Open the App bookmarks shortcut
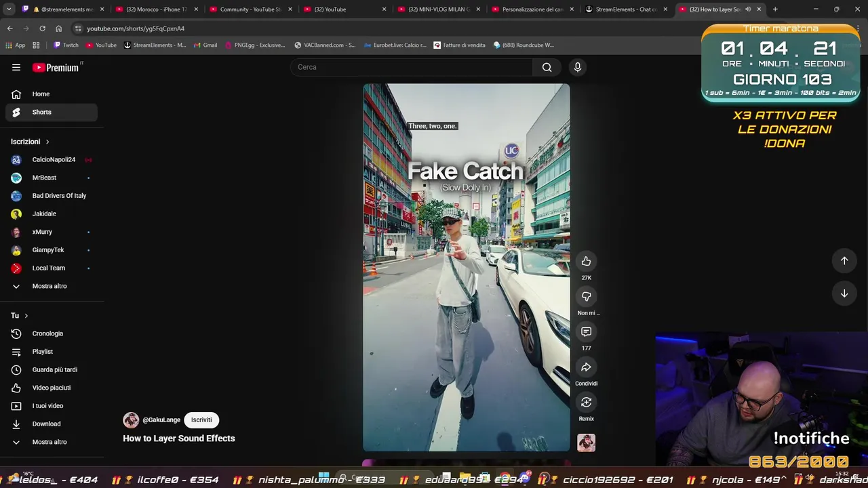The width and height of the screenshot is (868, 488). tap(15, 45)
